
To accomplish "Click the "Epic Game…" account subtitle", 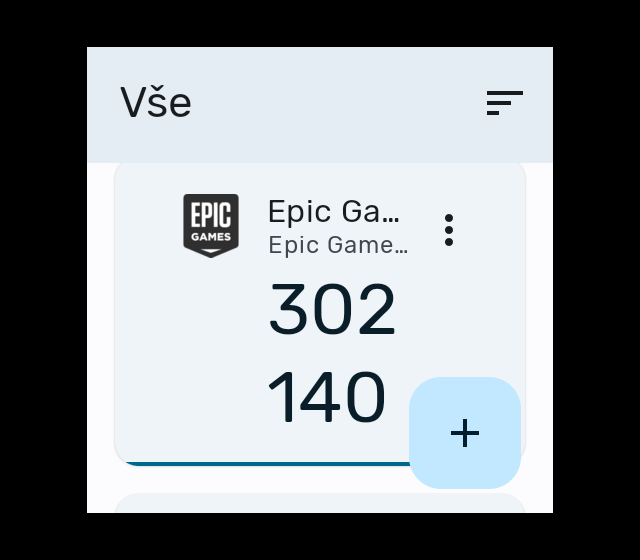I will (x=337, y=245).
